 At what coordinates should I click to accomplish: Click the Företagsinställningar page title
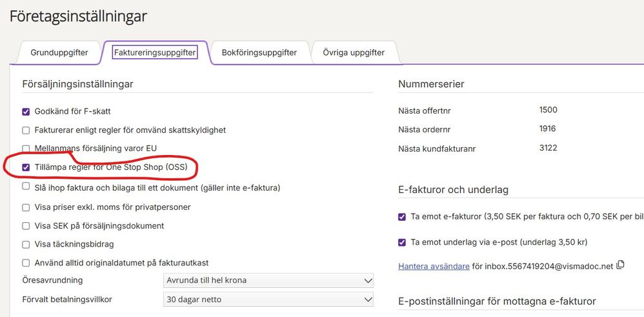79,16
